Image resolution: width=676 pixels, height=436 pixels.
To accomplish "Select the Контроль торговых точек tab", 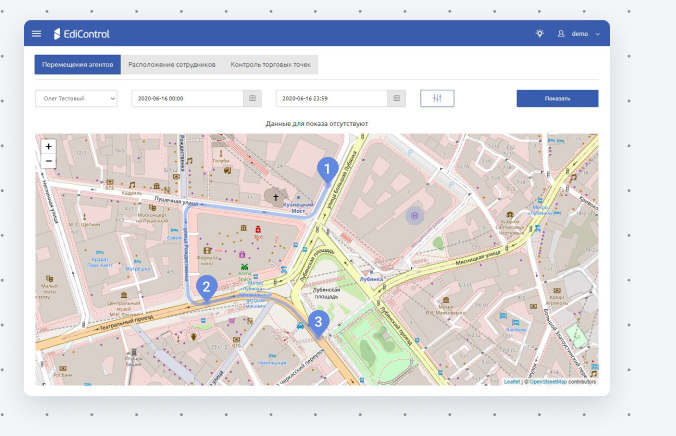I will click(x=270, y=65).
